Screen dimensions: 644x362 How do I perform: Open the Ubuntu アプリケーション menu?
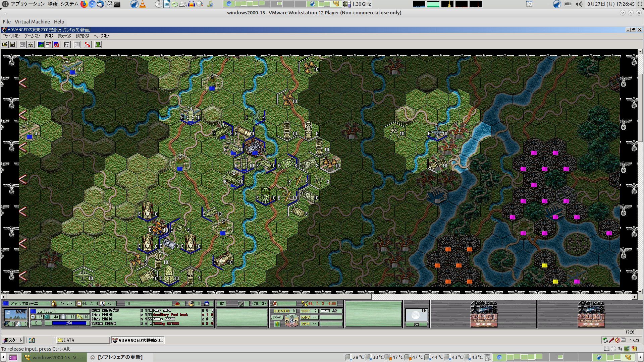28,4
